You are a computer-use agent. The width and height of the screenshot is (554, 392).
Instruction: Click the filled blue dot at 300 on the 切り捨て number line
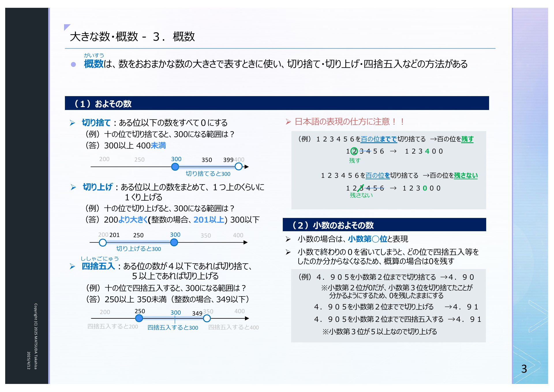175,167
